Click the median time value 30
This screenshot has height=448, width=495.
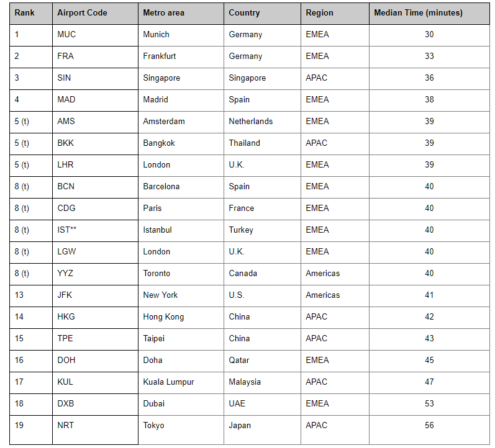pos(429,35)
